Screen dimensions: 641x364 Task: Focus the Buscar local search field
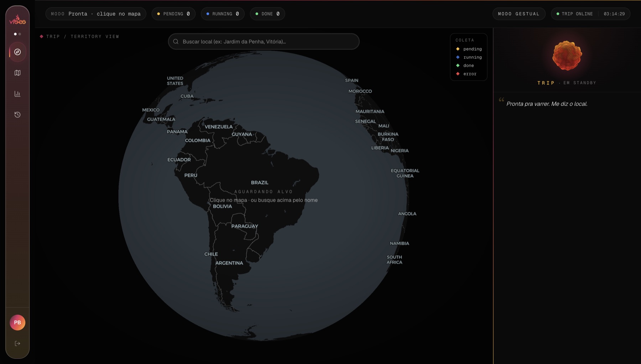pyautogui.click(x=264, y=42)
